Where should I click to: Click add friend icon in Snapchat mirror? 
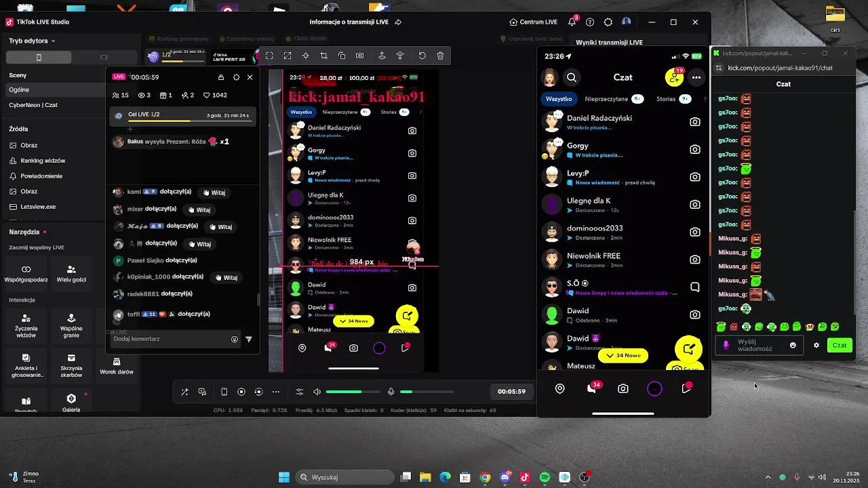click(674, 77)
